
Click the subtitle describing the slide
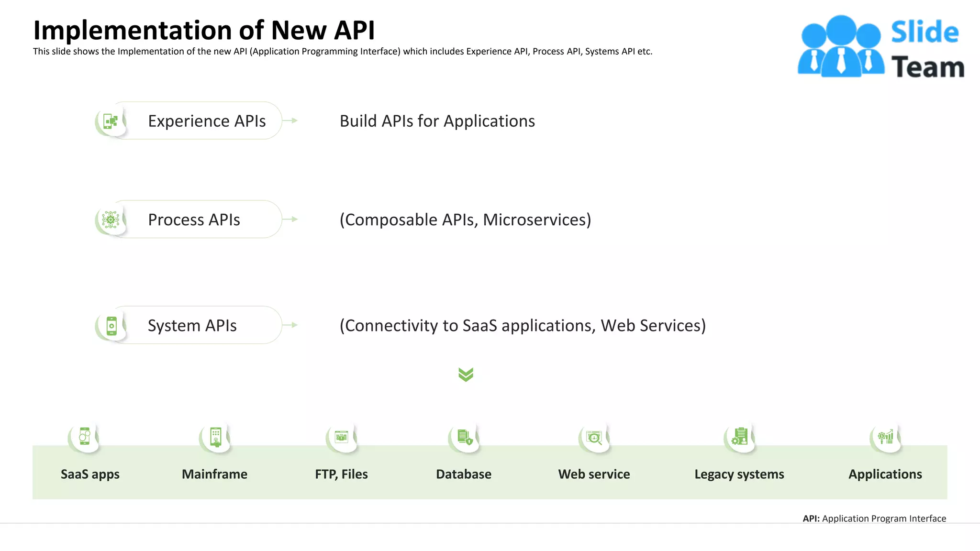point(343,51)
